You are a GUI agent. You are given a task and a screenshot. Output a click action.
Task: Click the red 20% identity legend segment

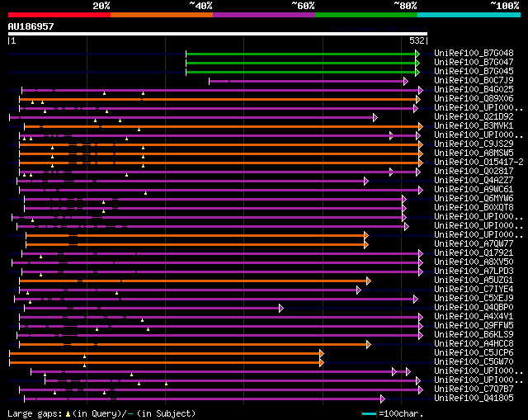(x=59, y=15)
